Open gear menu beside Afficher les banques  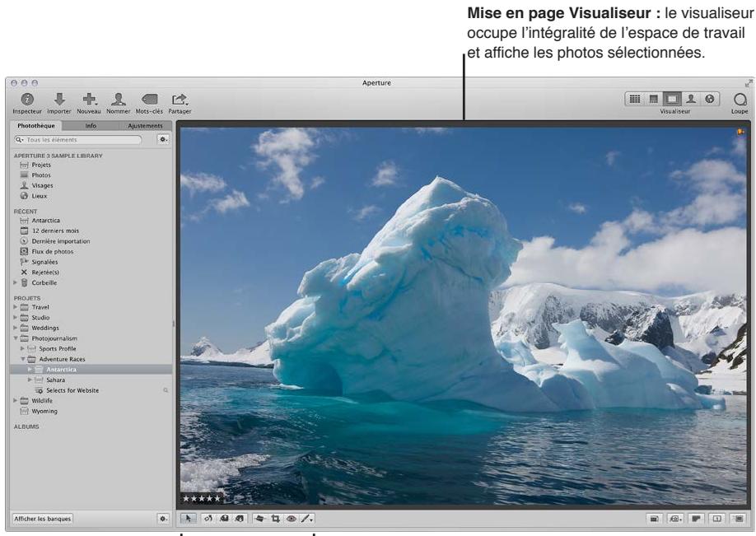click(163, 519)
